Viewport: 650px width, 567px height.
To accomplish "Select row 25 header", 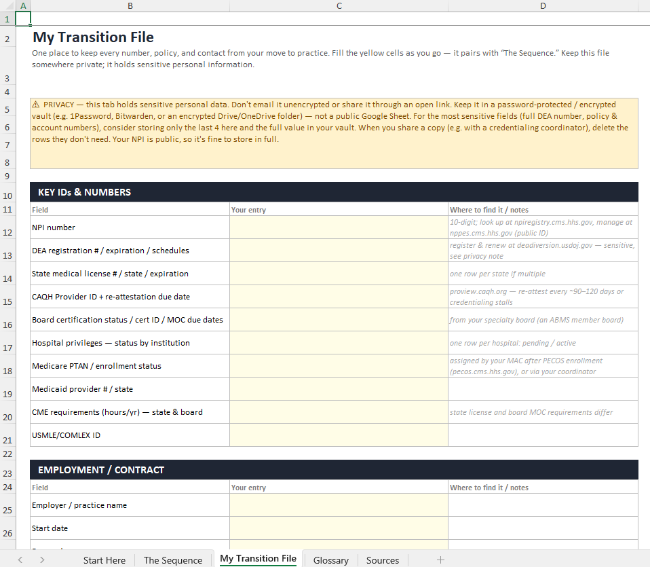I will click(x=7, y=505).
